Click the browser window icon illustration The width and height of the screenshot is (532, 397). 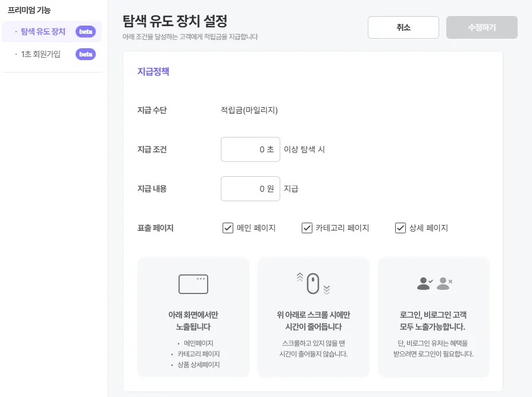click(x=193, y=285)
